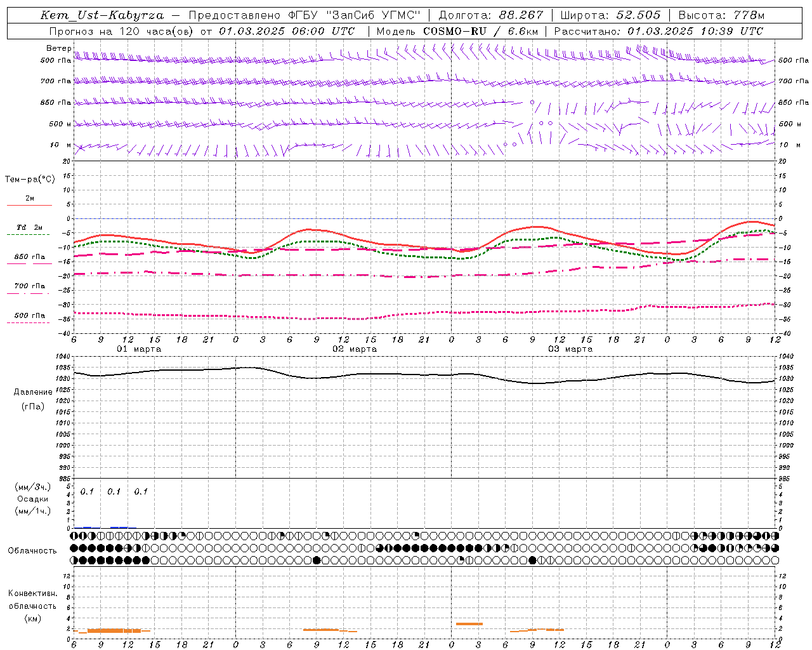Image resolution: width=812 pixels, height=650 pixels.
Task: Click the "Давление" pressure panel label
Action: 33,392
